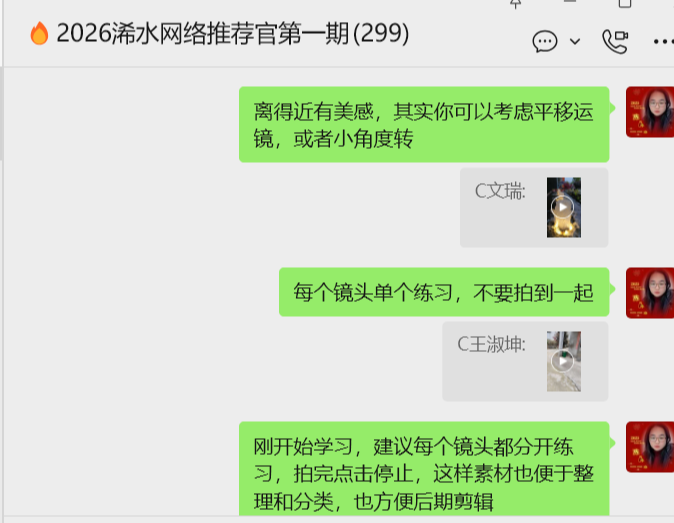Click the flame icon before group name
The width and height of the screenshot is (674, 523).
point(39,33)
